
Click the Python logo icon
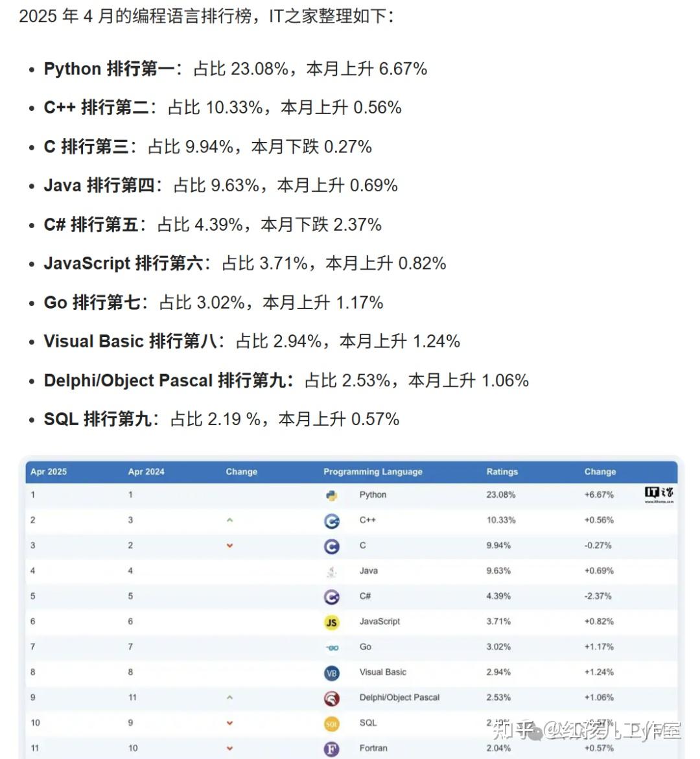pyautogui.click(x=332, y=495)
